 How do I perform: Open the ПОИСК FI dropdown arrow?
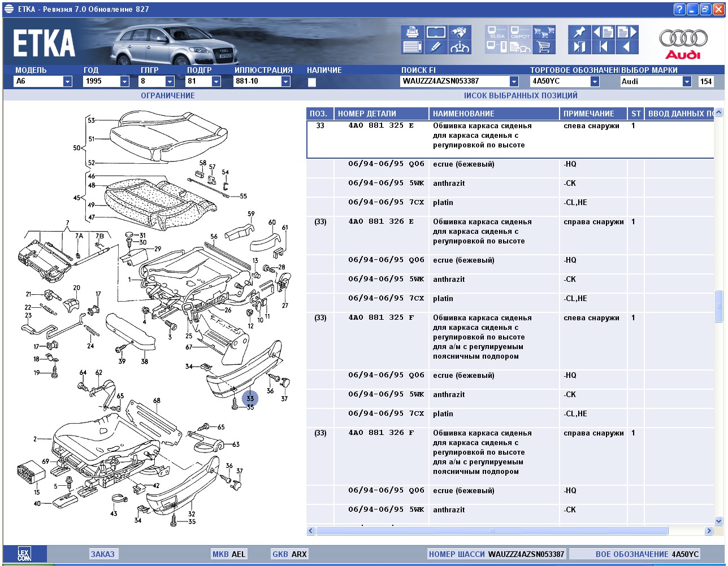coord(514,81)
